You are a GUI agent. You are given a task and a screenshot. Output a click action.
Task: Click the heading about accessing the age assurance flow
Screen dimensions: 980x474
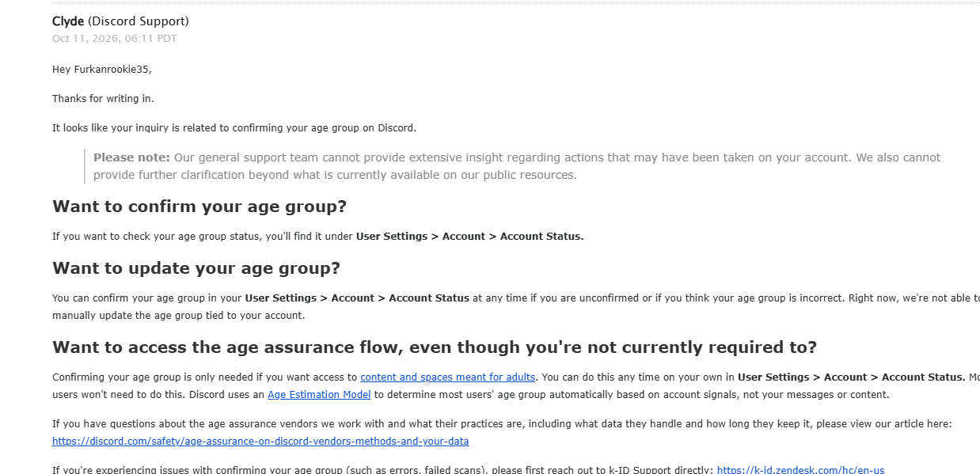(x=435, y=347)
